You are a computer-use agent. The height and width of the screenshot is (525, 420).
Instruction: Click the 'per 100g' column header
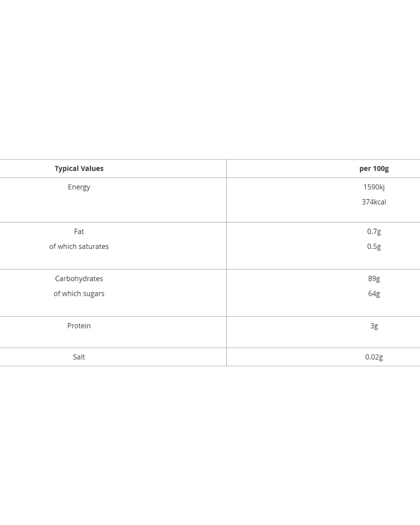click(374, 168)
